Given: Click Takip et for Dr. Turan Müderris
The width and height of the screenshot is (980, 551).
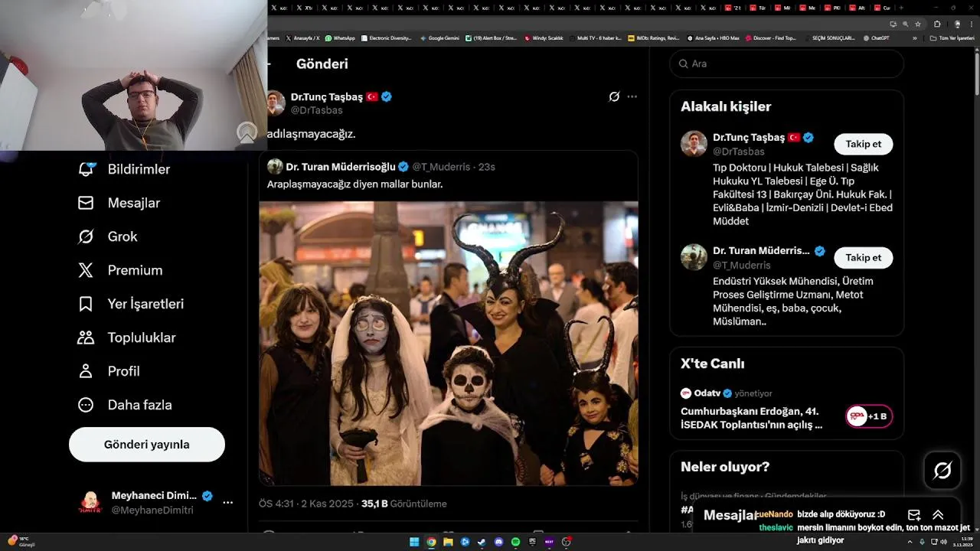Looking at the screenshot, I should pos(864,258).
